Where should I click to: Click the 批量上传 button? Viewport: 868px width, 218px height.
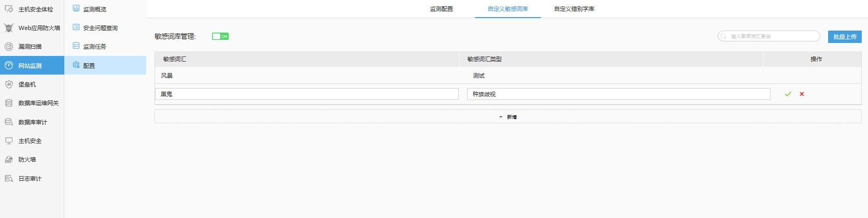click(x=845, y=37)
